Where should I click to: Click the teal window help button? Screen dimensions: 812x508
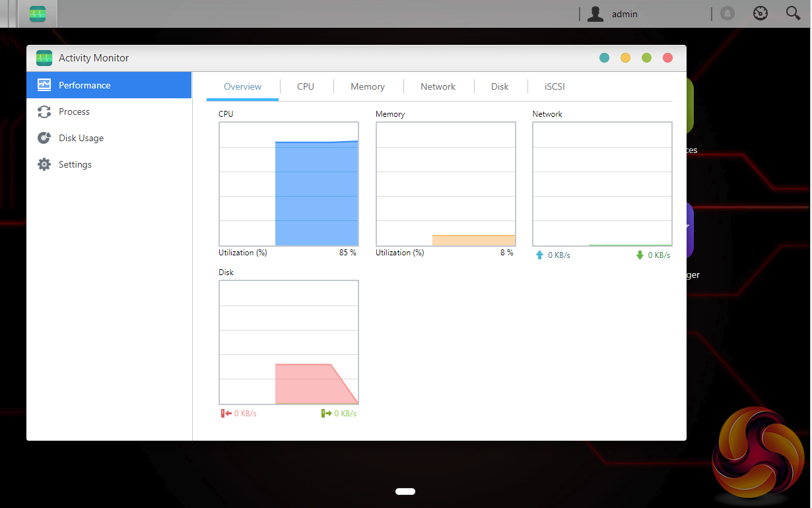604,58
